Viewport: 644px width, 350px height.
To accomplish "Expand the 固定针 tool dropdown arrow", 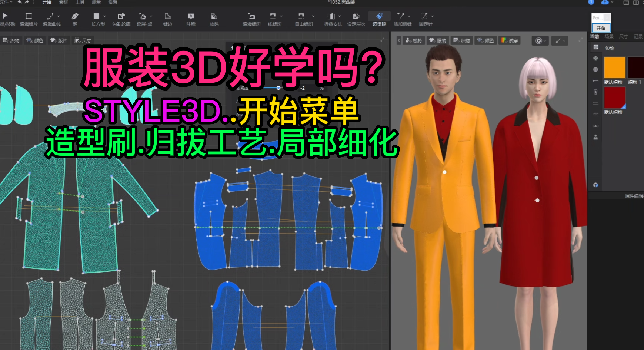I will click(432, 16).
